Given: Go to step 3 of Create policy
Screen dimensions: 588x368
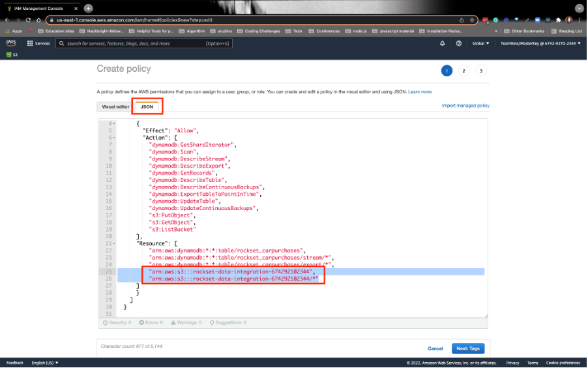Looking at the screenshot, I should [480, 71].
